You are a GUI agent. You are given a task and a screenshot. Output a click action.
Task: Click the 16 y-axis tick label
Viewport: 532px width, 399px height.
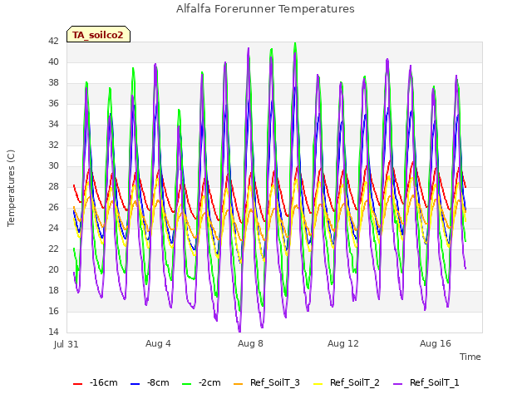[53, 311]
